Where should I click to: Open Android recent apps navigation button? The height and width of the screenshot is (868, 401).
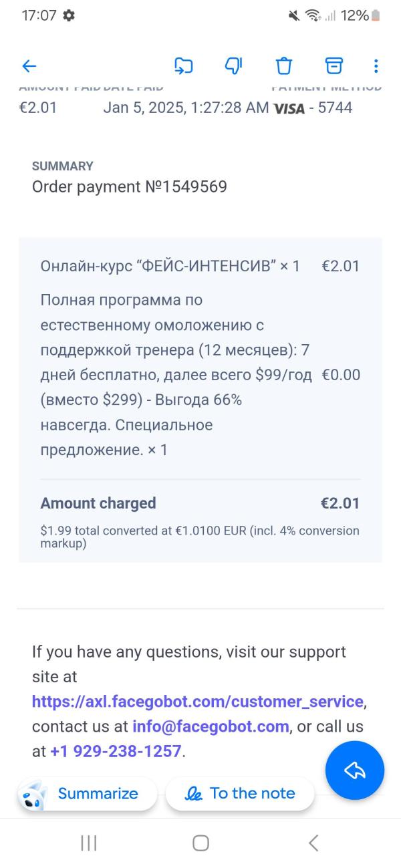pyautogui.click(x=88, y=843)
